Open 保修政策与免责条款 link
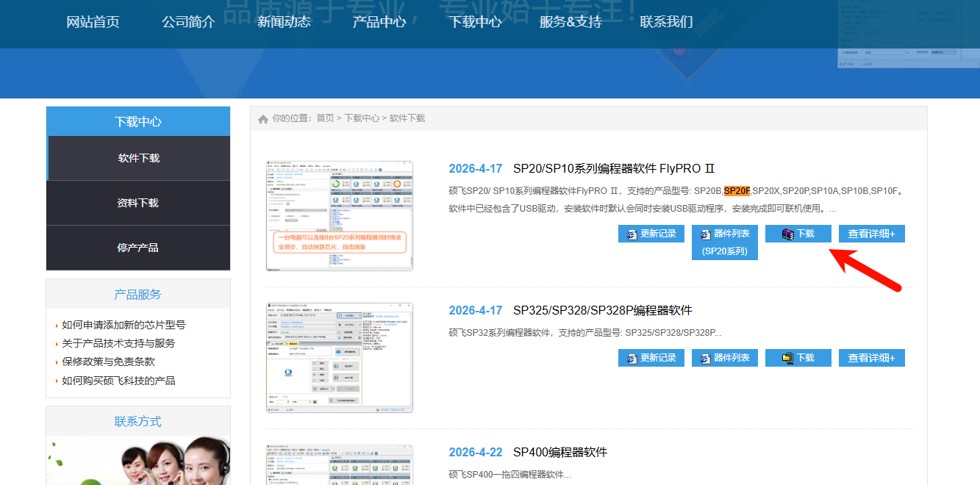Screen dimensions: 980x485 [x=108, y=362]
